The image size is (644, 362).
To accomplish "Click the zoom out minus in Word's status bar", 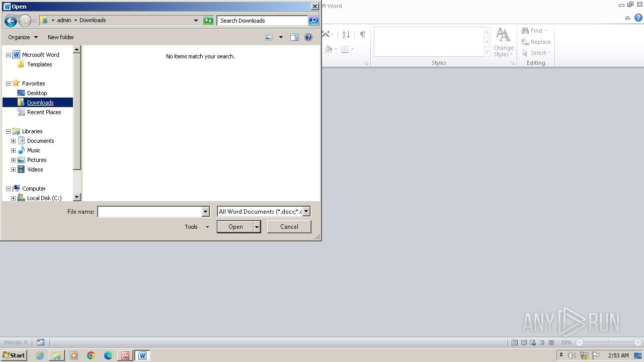I will click(579, 342).
